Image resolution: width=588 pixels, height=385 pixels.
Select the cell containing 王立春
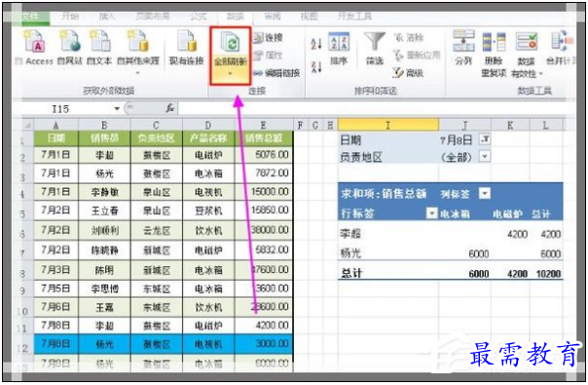(104, 211)
